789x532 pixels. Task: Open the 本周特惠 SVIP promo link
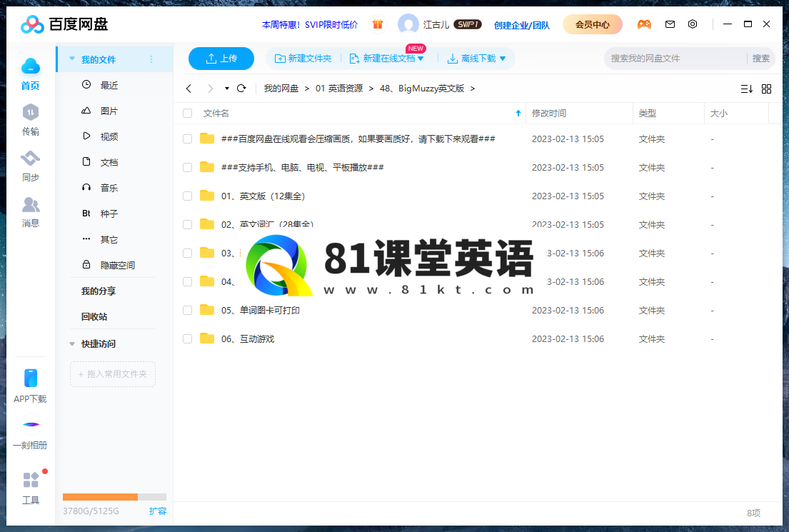point(310,25)
